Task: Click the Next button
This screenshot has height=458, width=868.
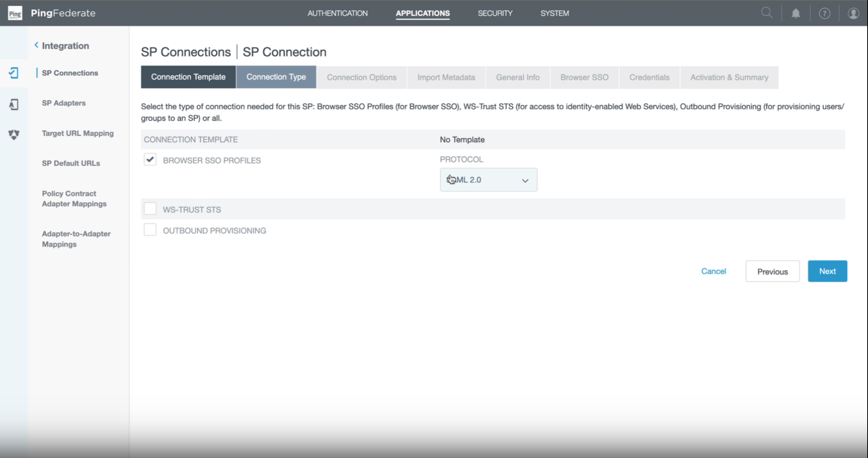Action: click(827, 271)
